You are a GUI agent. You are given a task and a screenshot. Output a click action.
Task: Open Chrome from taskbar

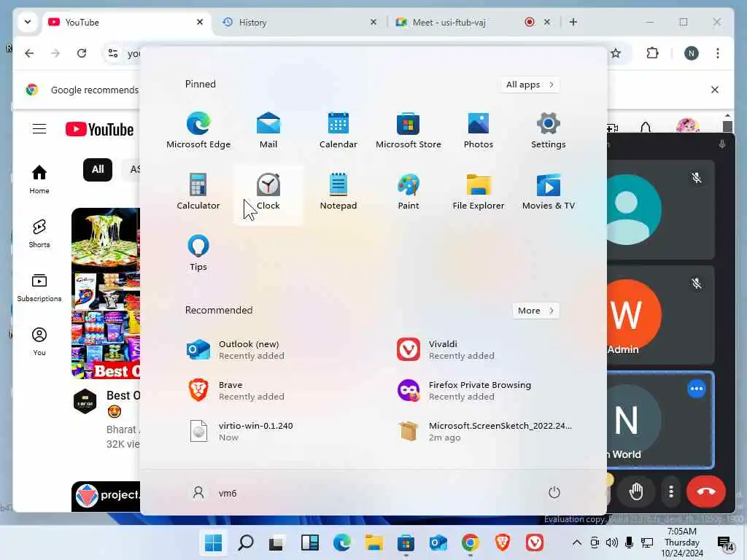coord(471,542)
